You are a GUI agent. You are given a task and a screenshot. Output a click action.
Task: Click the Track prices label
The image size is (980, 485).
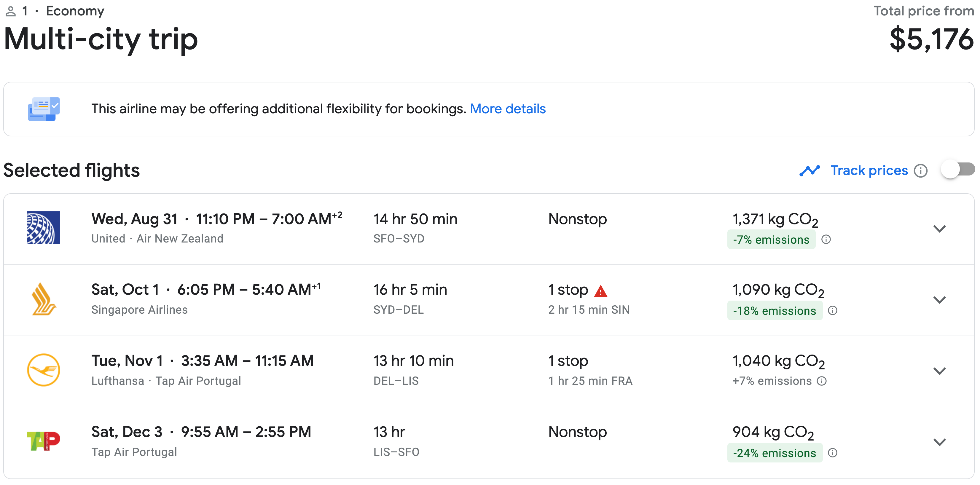(869, 171)
